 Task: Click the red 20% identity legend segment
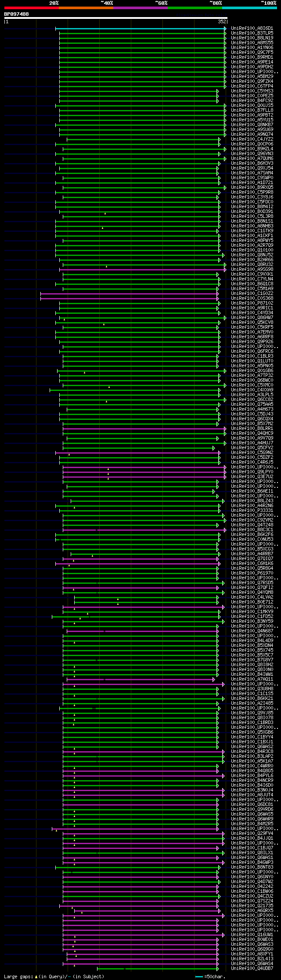31,8
